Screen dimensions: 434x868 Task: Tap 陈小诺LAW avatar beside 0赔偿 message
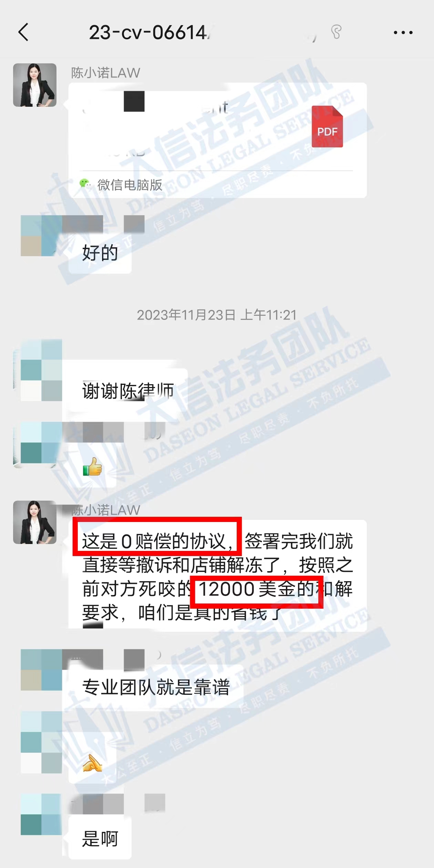pos(35,522)
